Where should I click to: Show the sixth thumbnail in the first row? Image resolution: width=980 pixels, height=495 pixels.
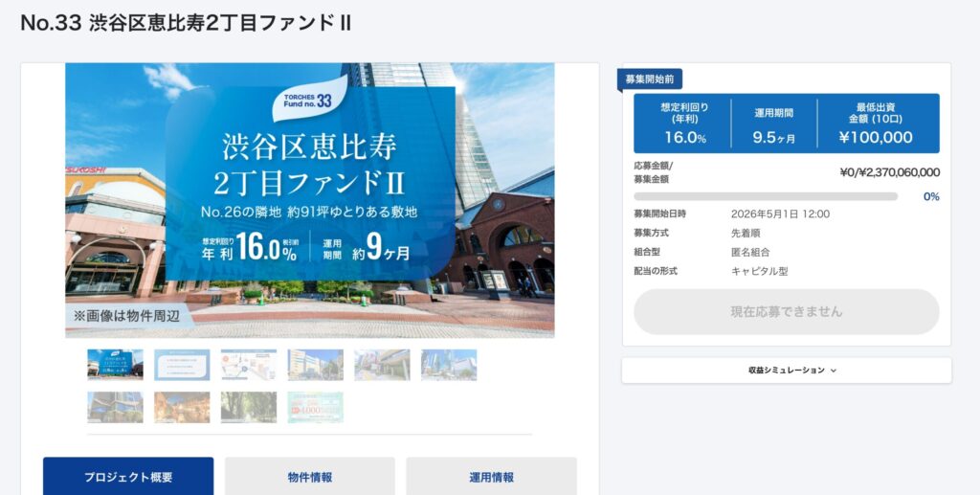pos(449,365)
